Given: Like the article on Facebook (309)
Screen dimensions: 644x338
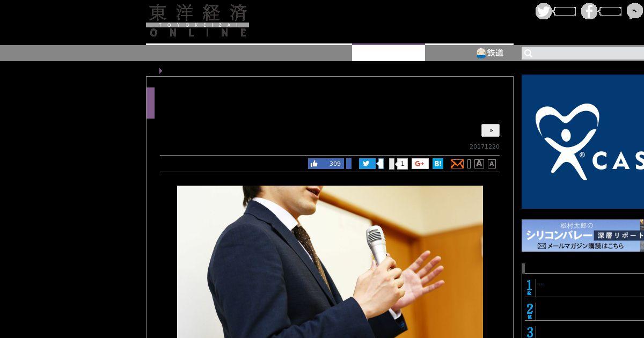Looking at the screenshot, I should click(x=326, y=164).
